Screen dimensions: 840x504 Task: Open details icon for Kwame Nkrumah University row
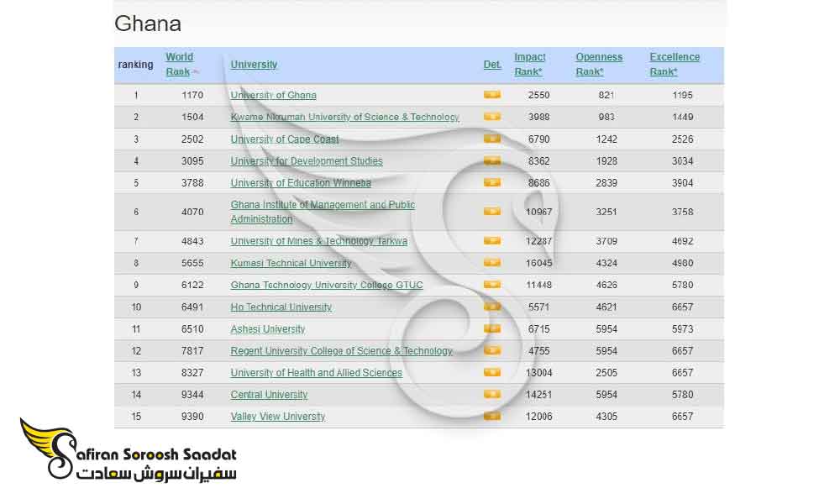[x=491, y=117]
